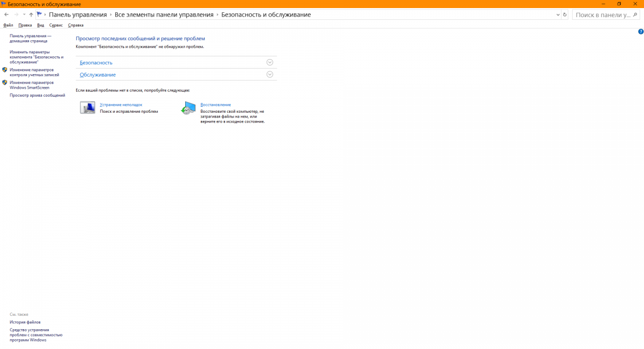
Task: Open the 'Все элементы панели управления' breadcrumb
Action: pos(164,14)
